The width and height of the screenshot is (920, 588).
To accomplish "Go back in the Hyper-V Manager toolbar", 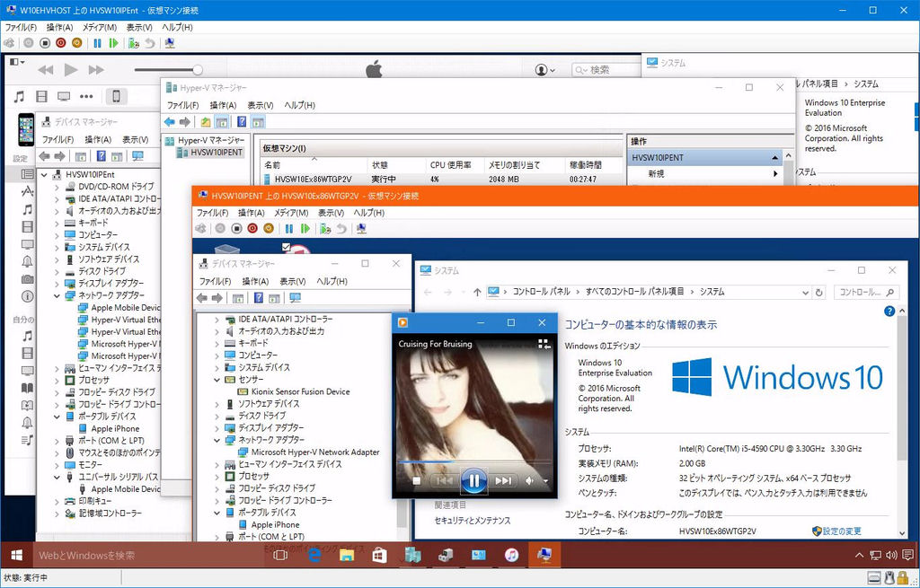I will tap(170, 122).
